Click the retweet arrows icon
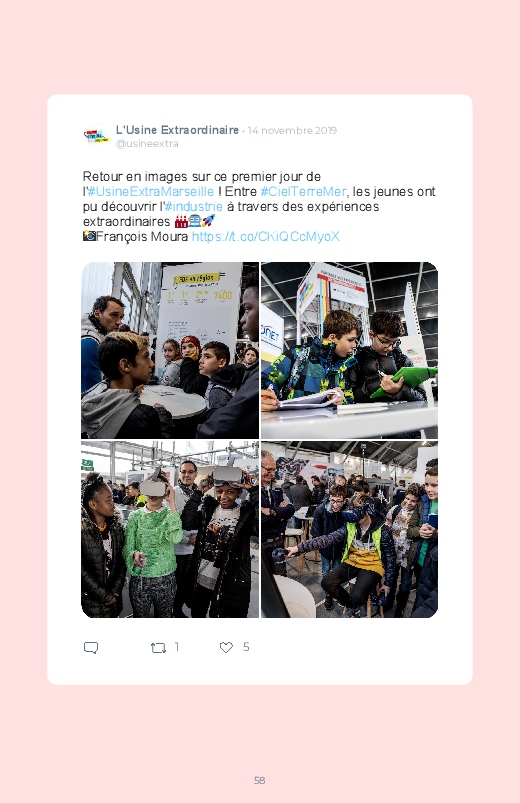This screenshot has width=520, height=803. coord(158,648)
